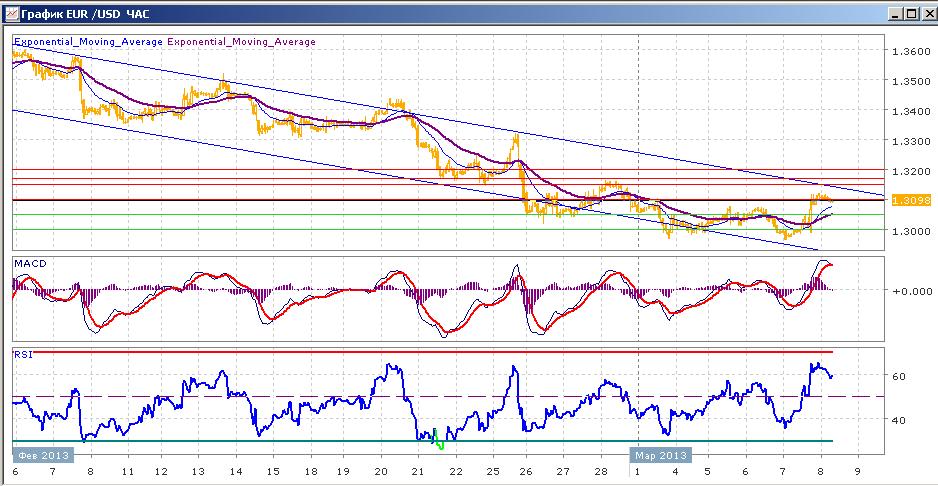The width and height of the screenshot is (938, 486).
Task: Select the purple Exponential_Moving_Average legend label
Action: tap(241, 42)
